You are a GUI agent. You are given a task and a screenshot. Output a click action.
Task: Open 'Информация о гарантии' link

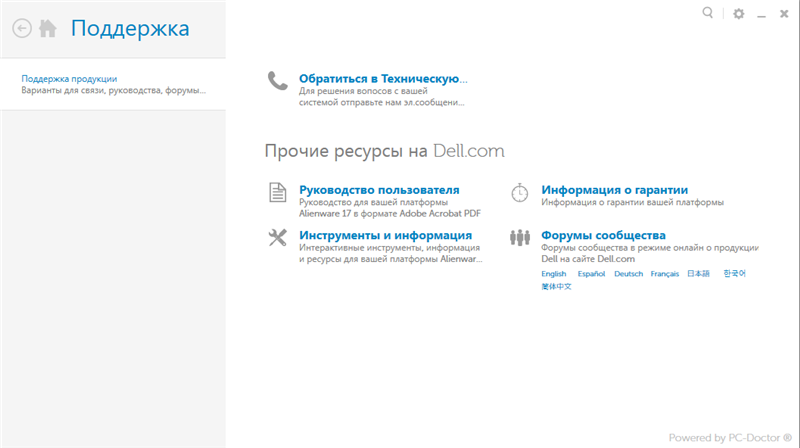pos(614,190)
